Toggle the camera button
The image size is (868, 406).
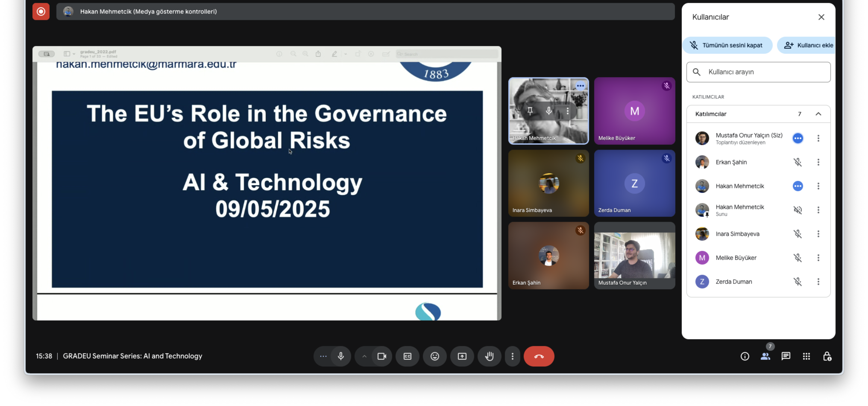pos(382,356)
